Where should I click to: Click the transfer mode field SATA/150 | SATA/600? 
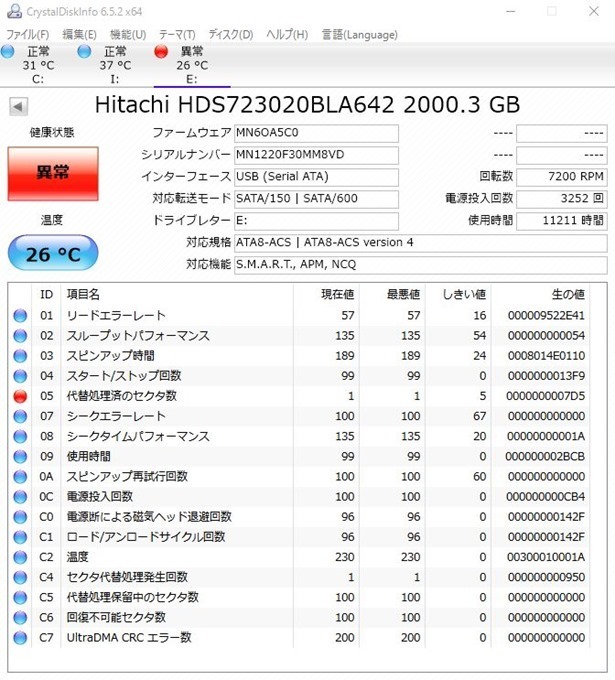(316, 199)
